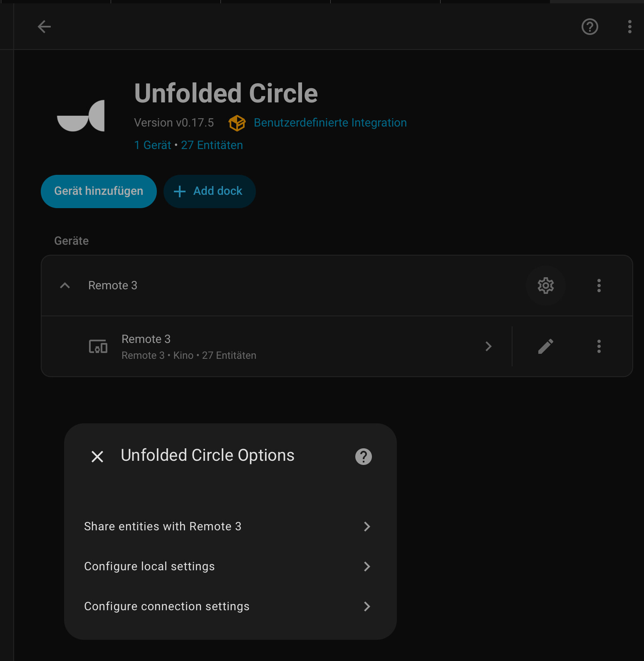Select Share entities with Remote 3
This screenshot has width=644, height=661.
point(227,527)
